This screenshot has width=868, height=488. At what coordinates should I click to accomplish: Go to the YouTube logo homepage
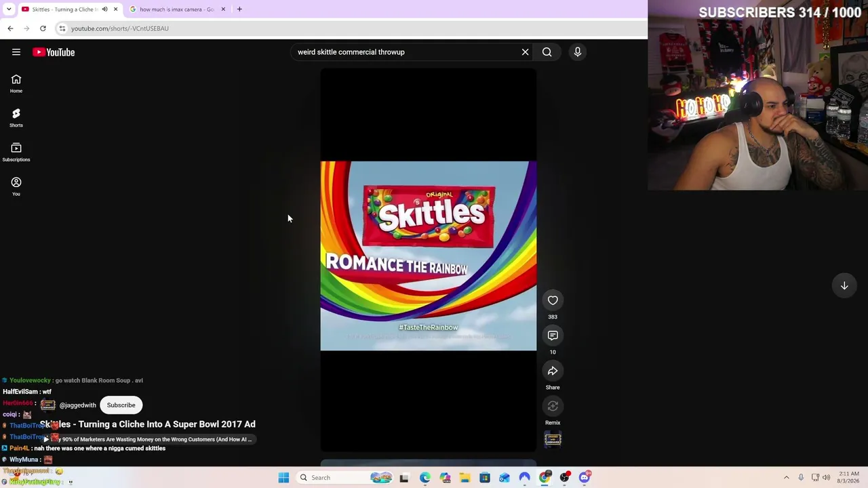point(54,52)
